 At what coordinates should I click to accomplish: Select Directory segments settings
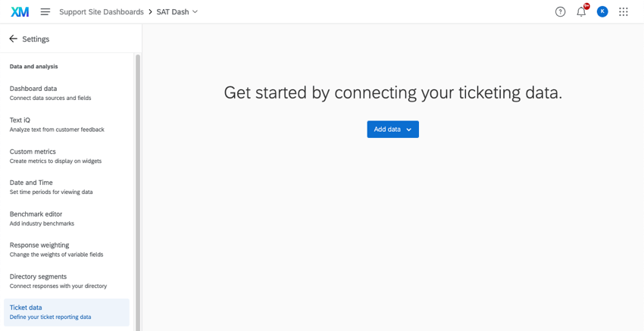(x=58, y=281)
